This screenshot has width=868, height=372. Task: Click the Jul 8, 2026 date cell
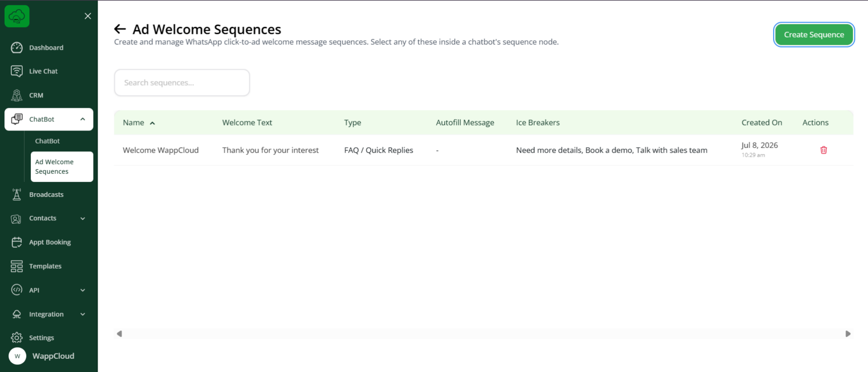(x=759, y=145)
